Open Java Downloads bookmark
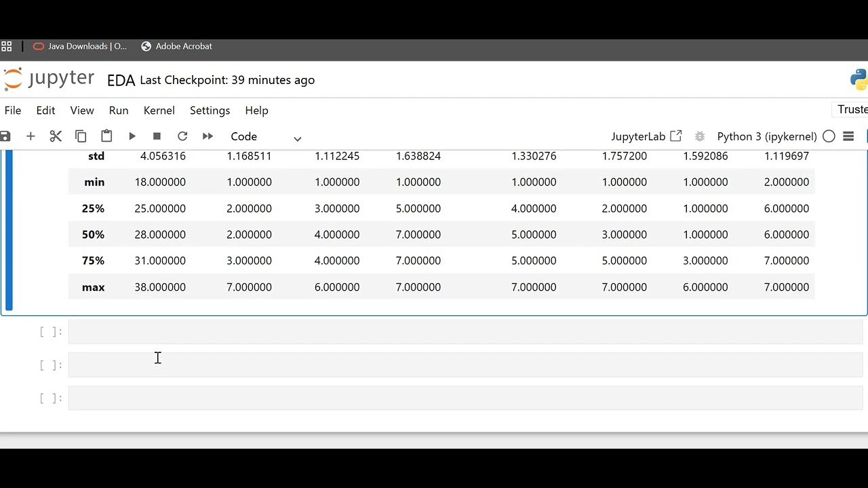Image resolution: width=868 pixels, height=488 pixels. coord(80,46)
